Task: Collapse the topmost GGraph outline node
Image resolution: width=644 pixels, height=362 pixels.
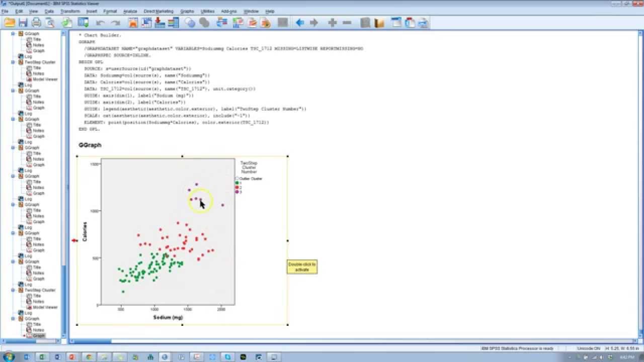Action: point(14,34)
